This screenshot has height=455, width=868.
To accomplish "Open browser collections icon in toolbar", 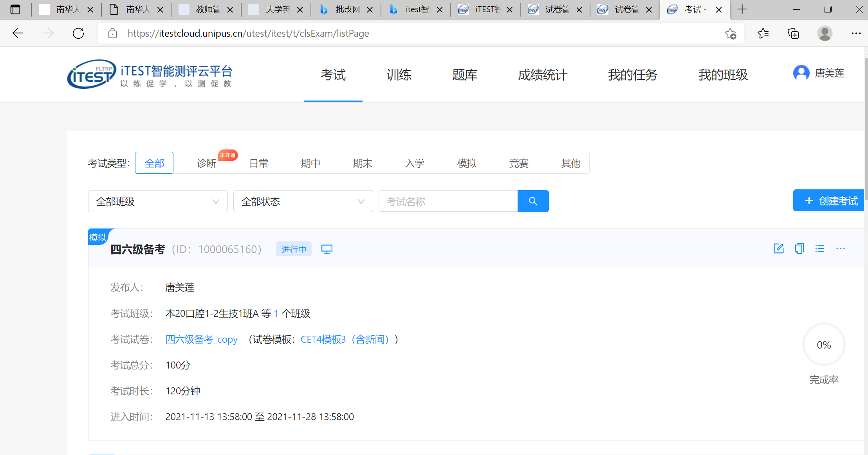I will 793,33.
